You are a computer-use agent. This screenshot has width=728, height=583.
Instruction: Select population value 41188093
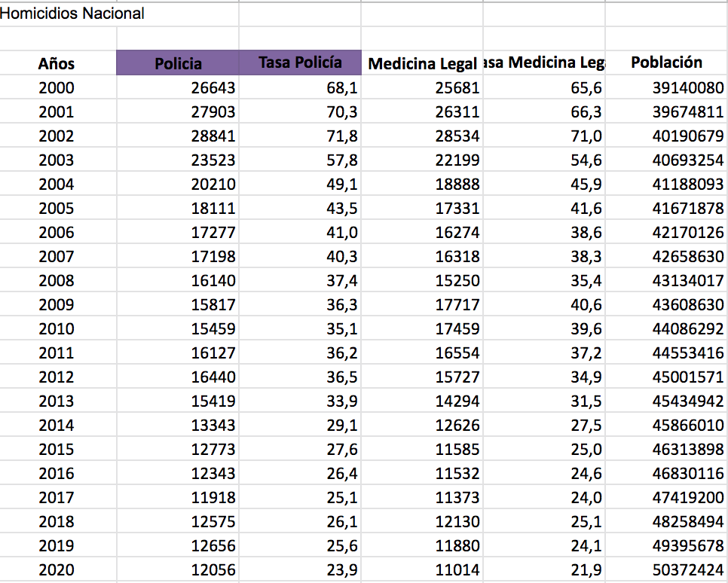point(667,185)
